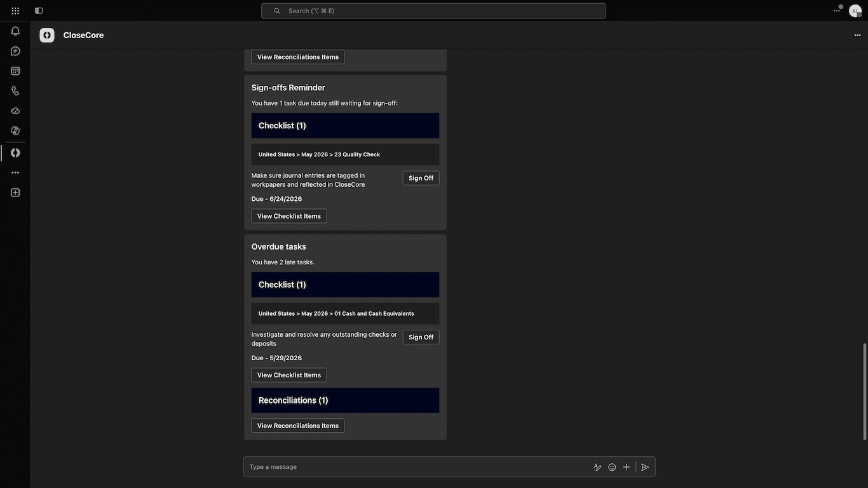Image resolution: width=868 pixels, height=488 pixels.
Task: Click the CloseCore title in the header
Action: (x=83, y=35)
